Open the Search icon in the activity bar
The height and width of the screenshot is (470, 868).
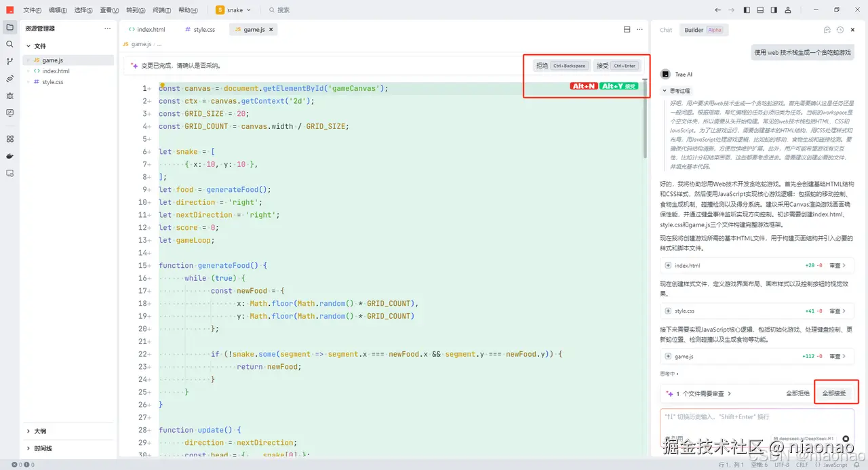[x=9, y=44]
